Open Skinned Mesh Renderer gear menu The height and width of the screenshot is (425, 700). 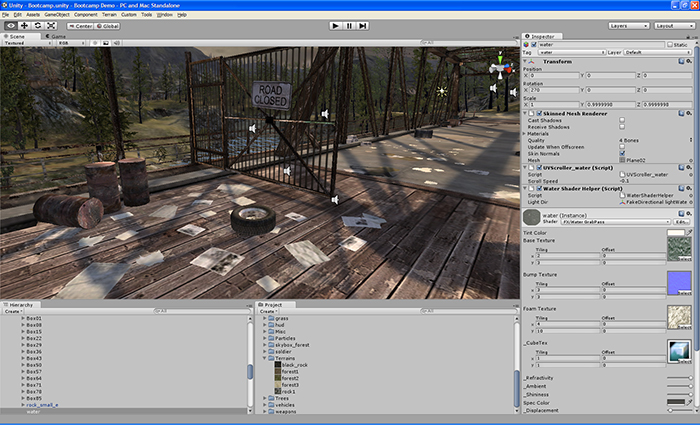pos(689,113)
